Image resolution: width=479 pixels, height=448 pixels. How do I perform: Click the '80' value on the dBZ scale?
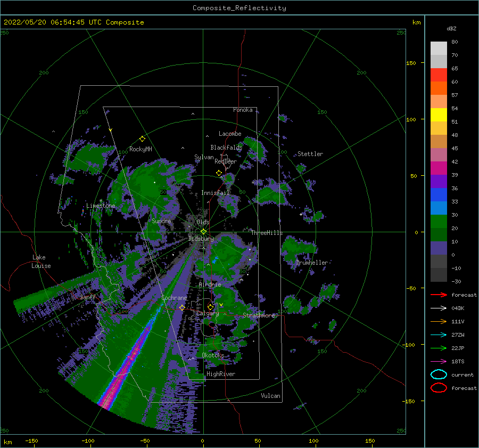click(455, 42)
